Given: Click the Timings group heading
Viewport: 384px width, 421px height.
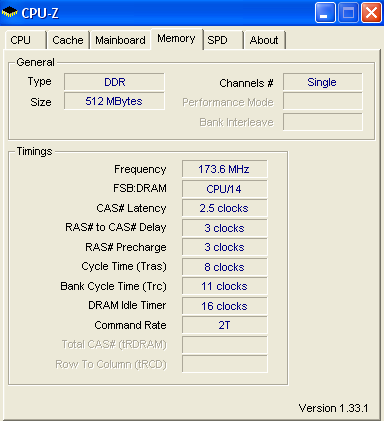Looking at the screenshot, I should [34, 152].
